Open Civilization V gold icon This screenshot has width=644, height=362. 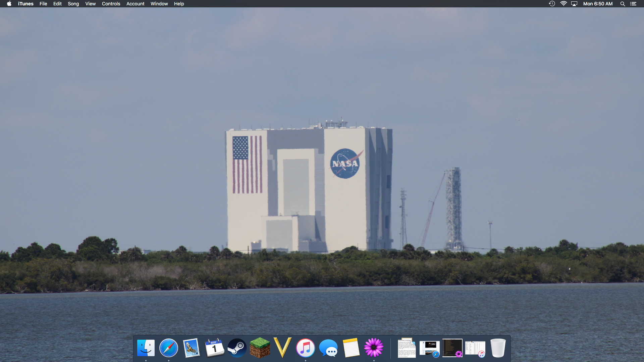tap(283, 348)
